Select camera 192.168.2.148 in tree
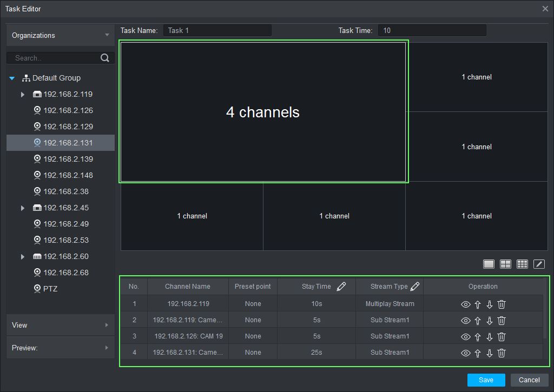Screen dimensions: 554x392 click(63, 176)
